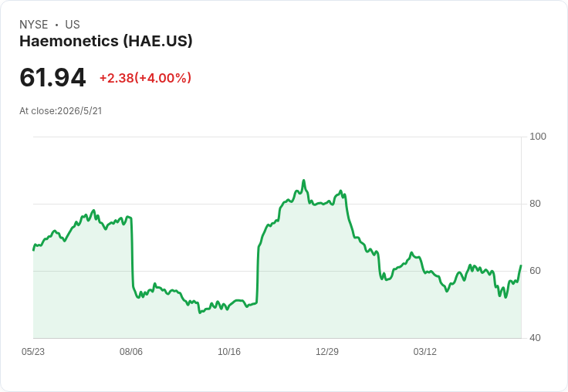Click the chart's lowest trough before 10/16
The width and height of the screenshot is (568, 392).
click(x=200, y=313)
